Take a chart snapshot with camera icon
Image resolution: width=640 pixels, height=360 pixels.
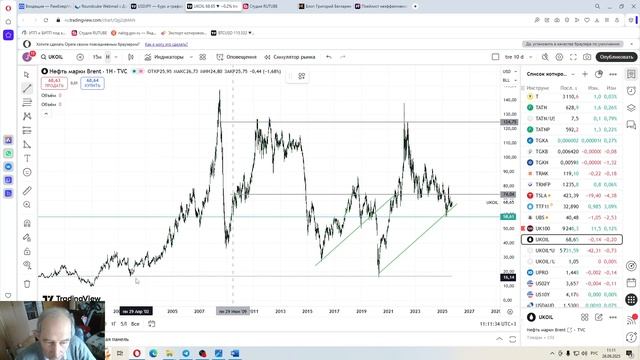point(587,57)
